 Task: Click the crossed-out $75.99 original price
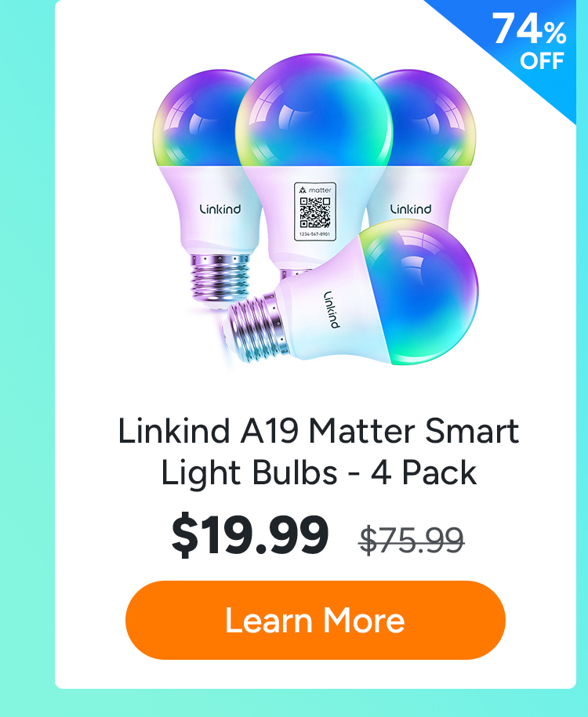click(x=412, y=541)
